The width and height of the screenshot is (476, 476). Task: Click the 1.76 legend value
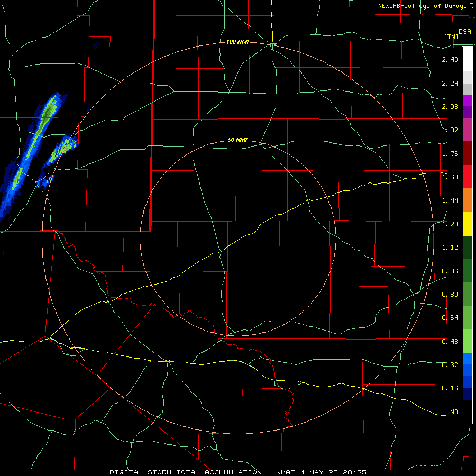tap(450, 154)
